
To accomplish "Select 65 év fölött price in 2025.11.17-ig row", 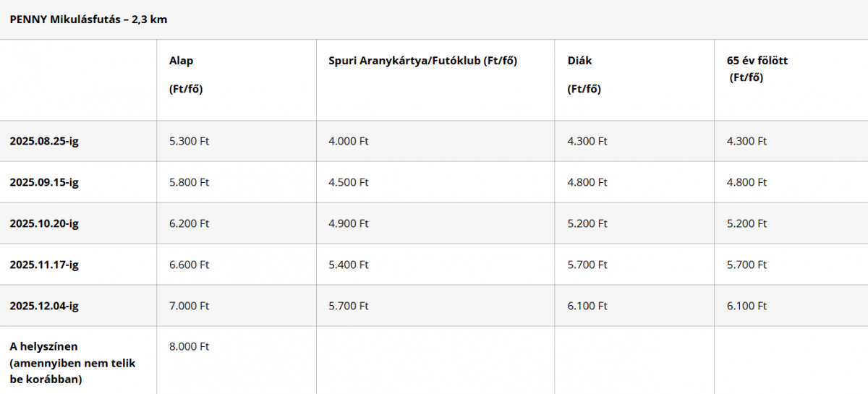I will pos(746,265).
